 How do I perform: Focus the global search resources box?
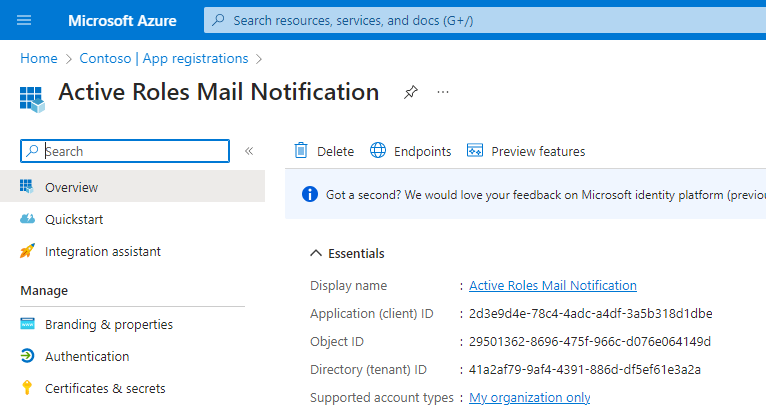485,20
